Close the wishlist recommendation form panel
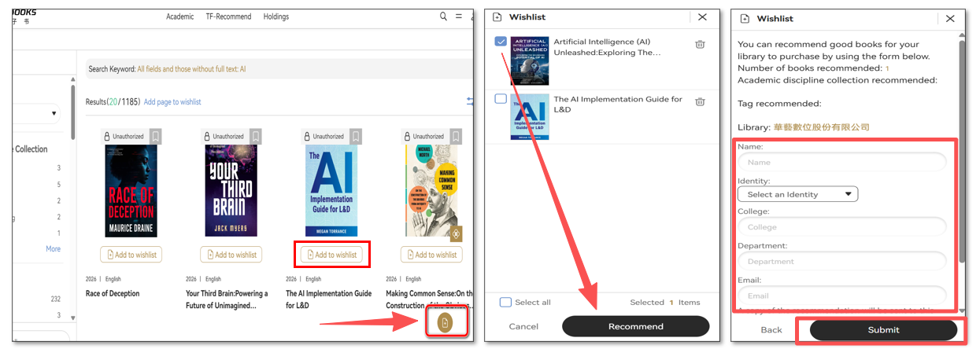The image size is (980, 349). [x=950, y=18]
